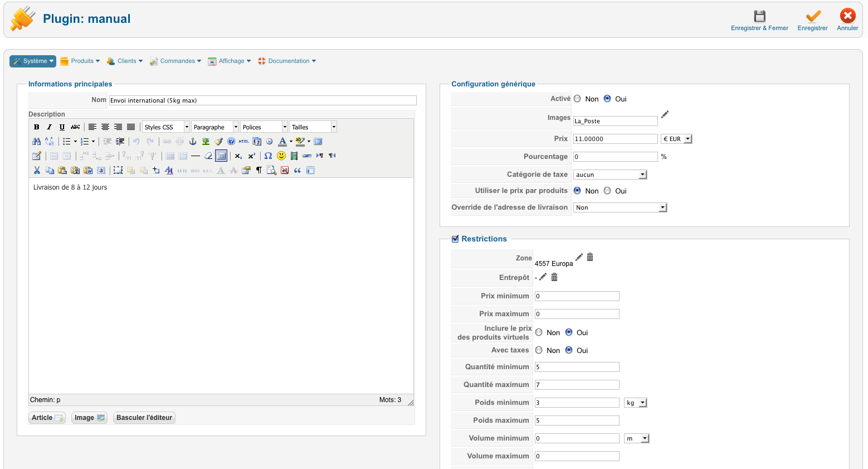This screenshot has width=868, height=469.
Task: Click Enregistrer & Fermer to save and close
Action: point(759,20)
